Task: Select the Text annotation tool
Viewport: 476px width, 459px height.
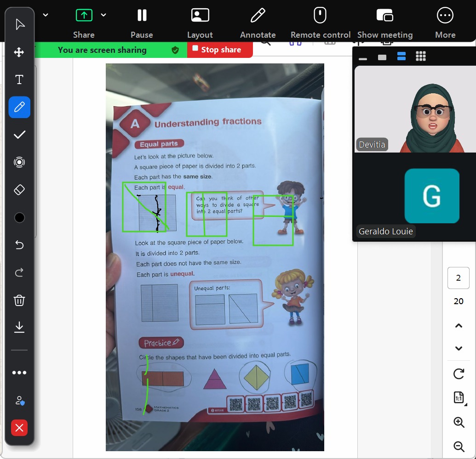Action: click(19, 79)
